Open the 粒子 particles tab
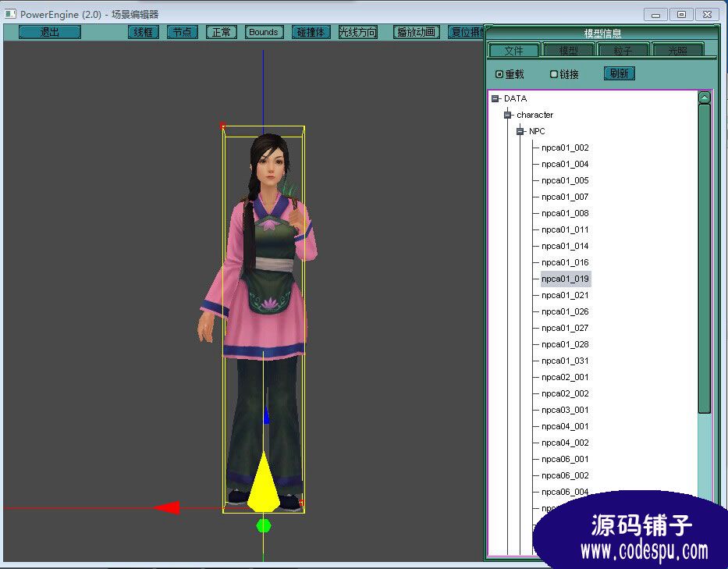Screen dimensions: 728x569 click(623, 50)
